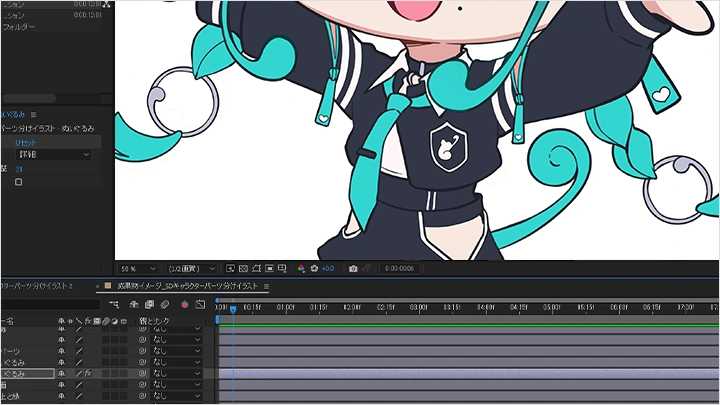Image resolution: width=720 pixels, height=405 pixels.
Task: Open the effect controls panel menu icon
Action: click(33, 114)
